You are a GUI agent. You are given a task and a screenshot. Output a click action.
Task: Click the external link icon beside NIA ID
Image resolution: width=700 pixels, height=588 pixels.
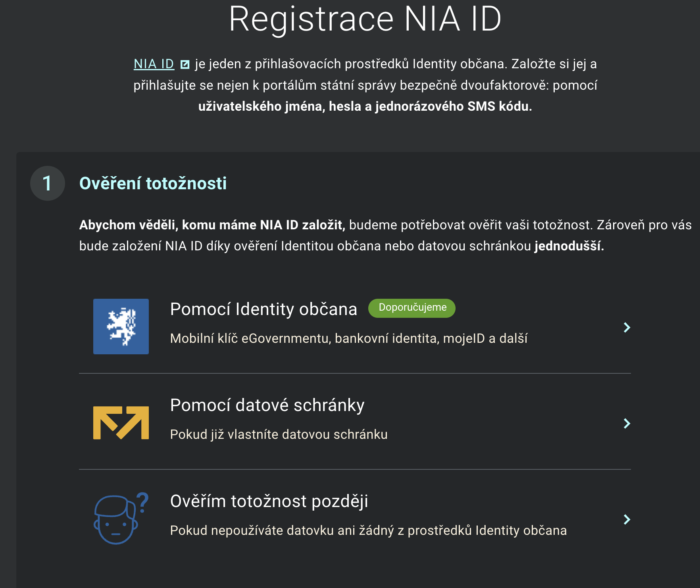185,64
